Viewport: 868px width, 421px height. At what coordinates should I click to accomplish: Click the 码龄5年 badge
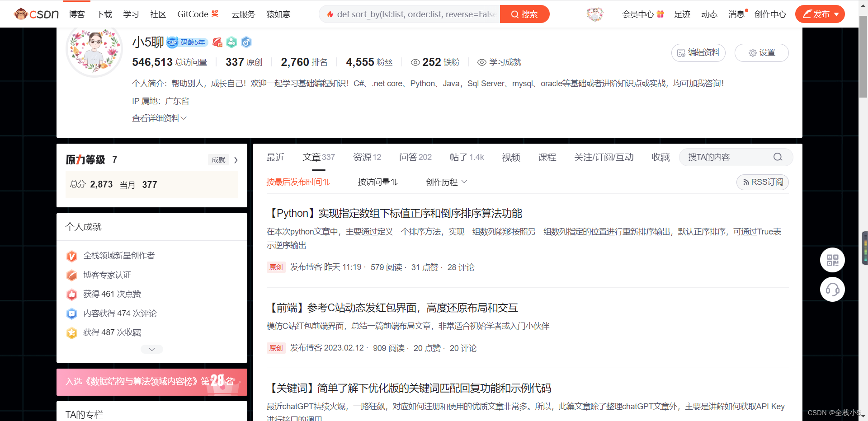pos(187,42)
